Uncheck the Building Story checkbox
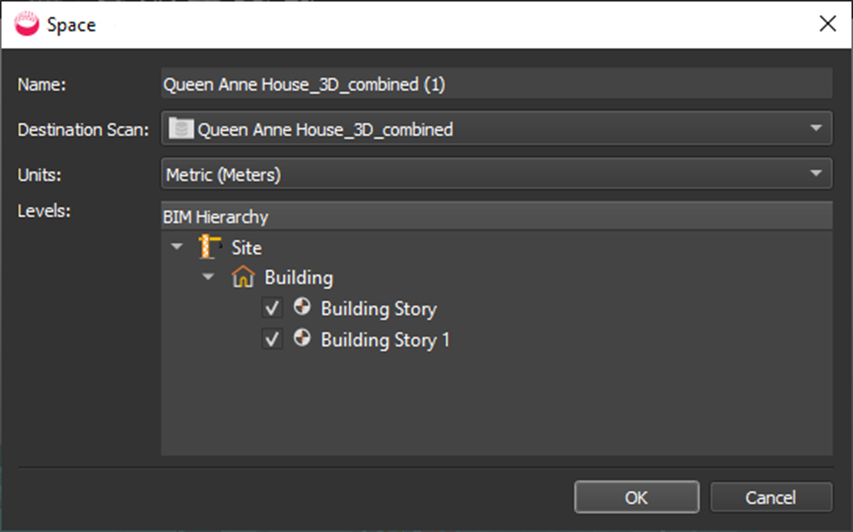The width and height of the screenshot is (853, 532). point(272,309)
